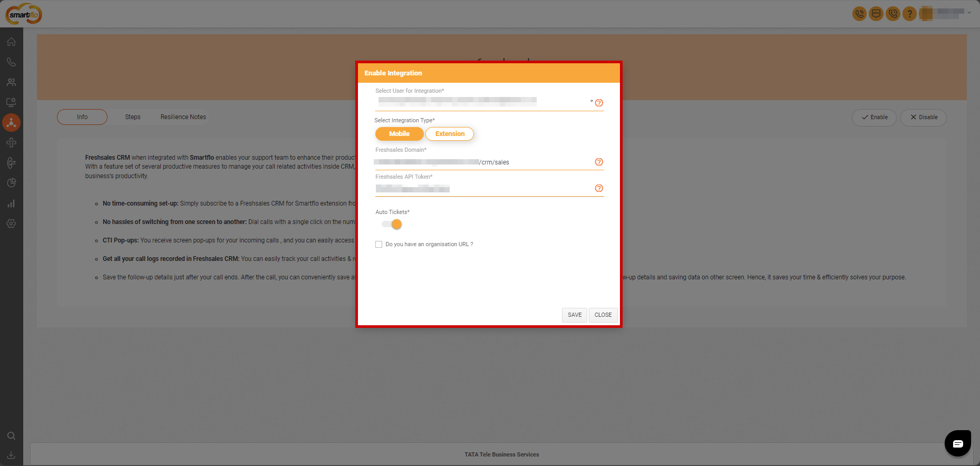Click help icon beside Select User field
The width and height of the screenshot is (980, 466).
tap(599, 103)
